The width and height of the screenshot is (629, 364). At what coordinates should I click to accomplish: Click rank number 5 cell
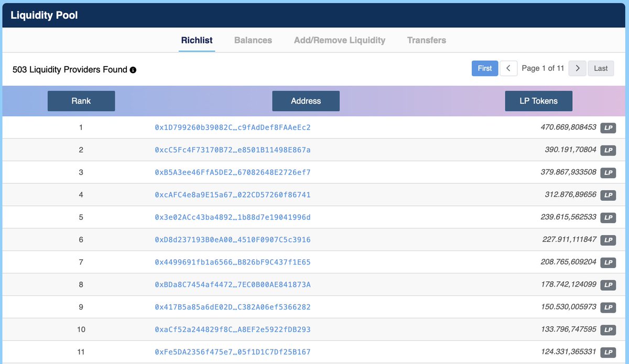81,217
